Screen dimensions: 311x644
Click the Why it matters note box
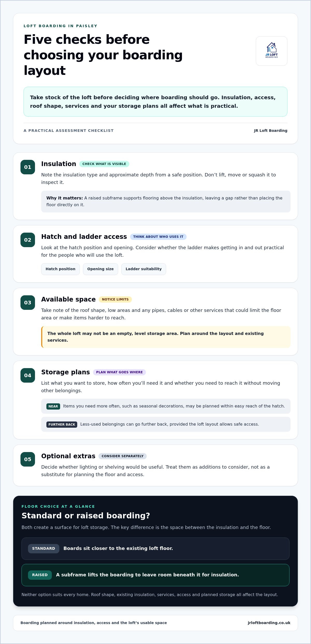coord(166,202)
